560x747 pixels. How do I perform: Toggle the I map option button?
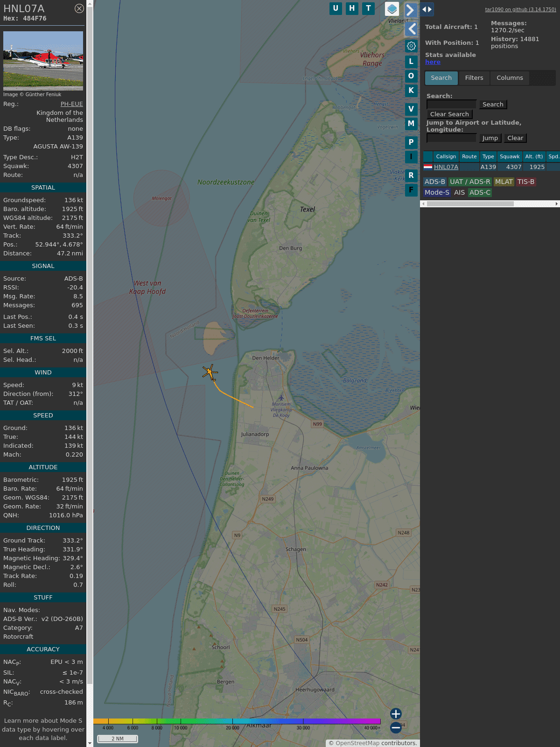[411, 156]
